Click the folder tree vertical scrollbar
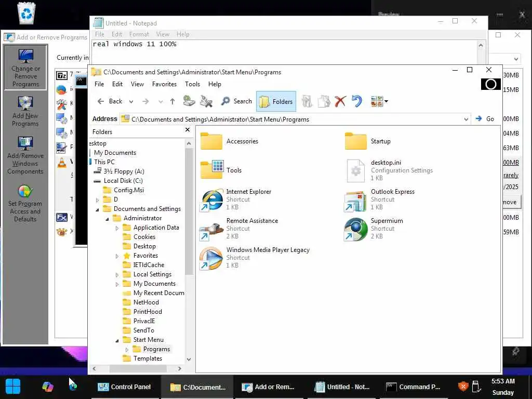 tap(189, 212)
